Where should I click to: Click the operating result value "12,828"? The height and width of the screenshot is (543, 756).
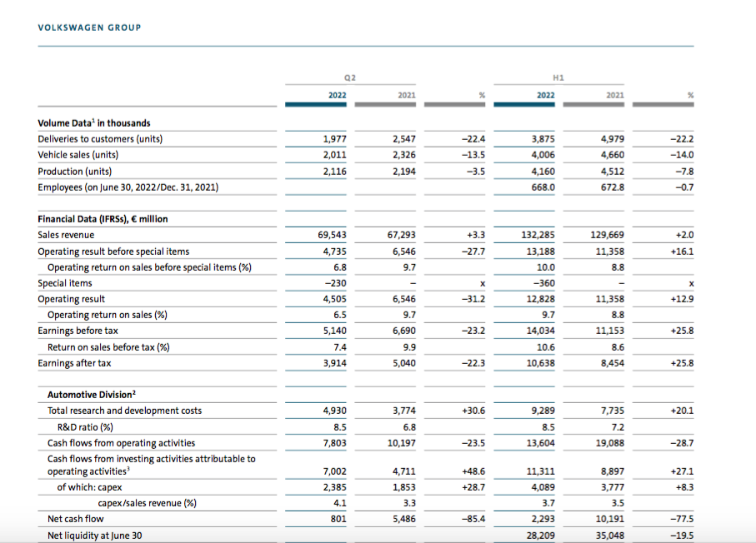coord(540,299)
